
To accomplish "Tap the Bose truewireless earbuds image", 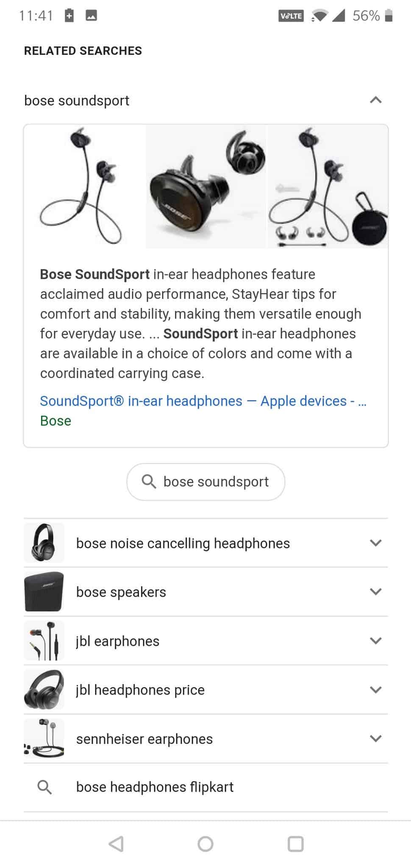I will pos(206,186).
